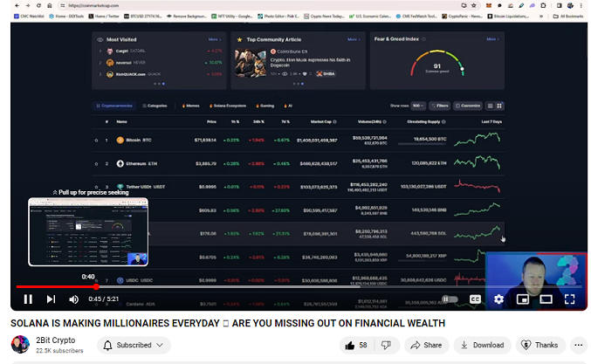Screen dimensions: 591x364
Task: Open the Crypto News Today bookmark
Action: [x=324, y=17]
